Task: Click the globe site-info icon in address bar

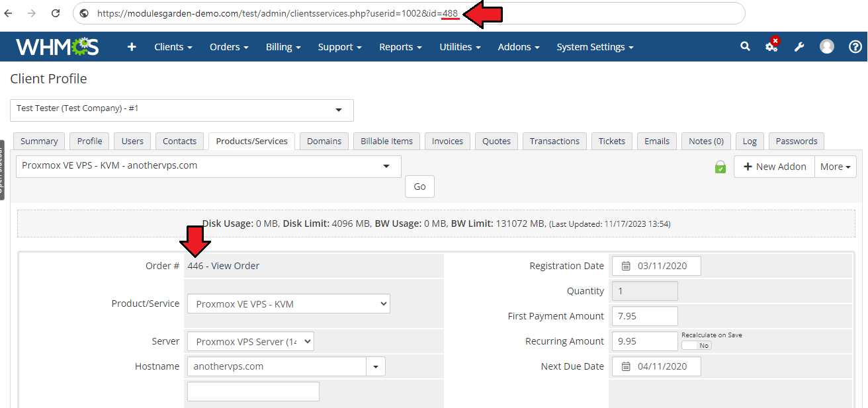Action: click(x=85, y=13)
